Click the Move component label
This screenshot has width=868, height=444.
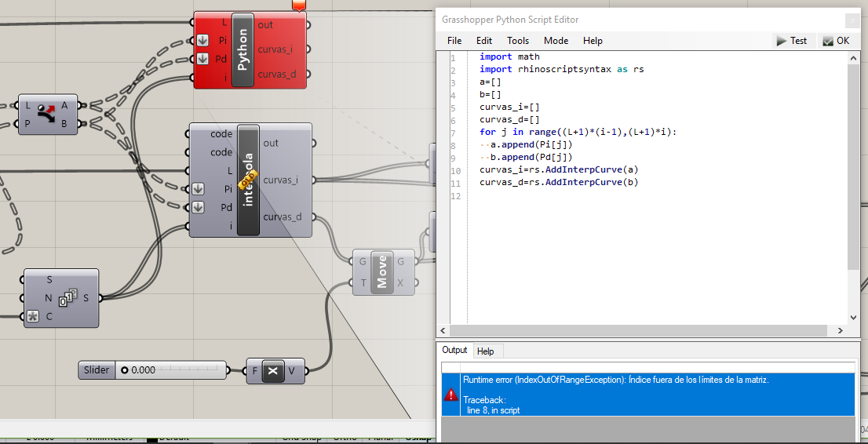coord(382,272)
